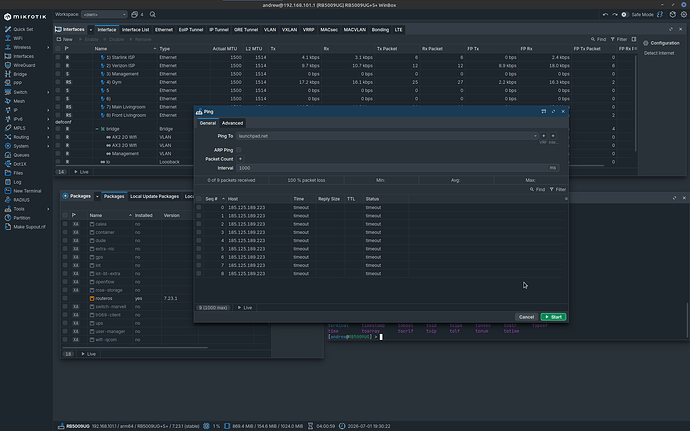This screenshot has height=431, width=690.
Task: Click the search icon beside Workspace
Action: click(153, 15)
